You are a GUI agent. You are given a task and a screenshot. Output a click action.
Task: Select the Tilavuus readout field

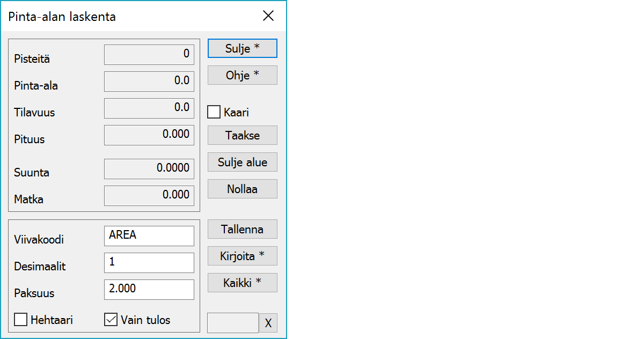coord(149,108)
